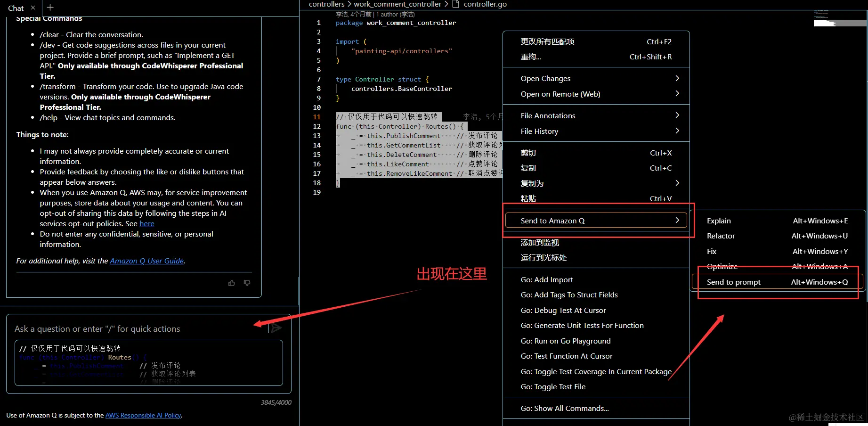Click the controllers.BaseController line
The width and height of the screenshot is (868, 426).
[402, 89]
